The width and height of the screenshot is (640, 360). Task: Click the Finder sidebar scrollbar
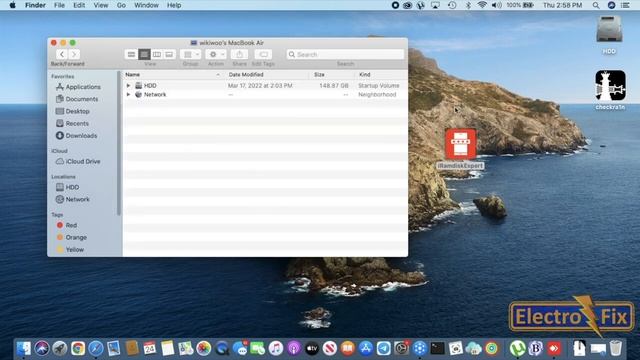coord(119,143)
